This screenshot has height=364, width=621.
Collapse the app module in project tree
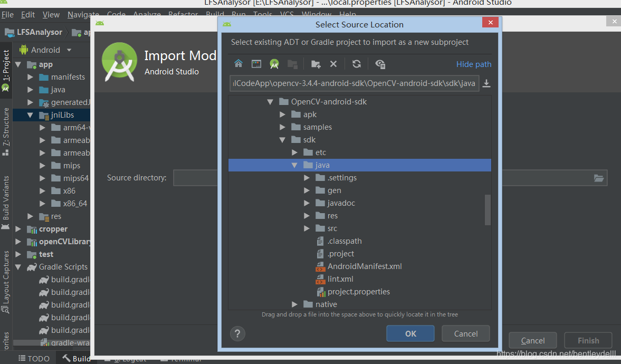point(18,64)
